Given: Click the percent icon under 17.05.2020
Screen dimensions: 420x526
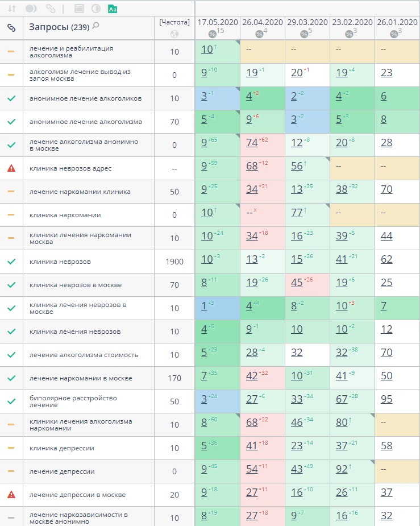Looking at the screenshot, I should 212,34.
